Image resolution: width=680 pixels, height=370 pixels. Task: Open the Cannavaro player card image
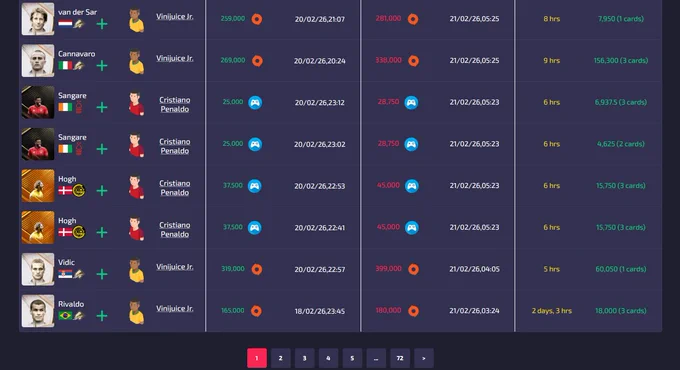pos(38,60)
